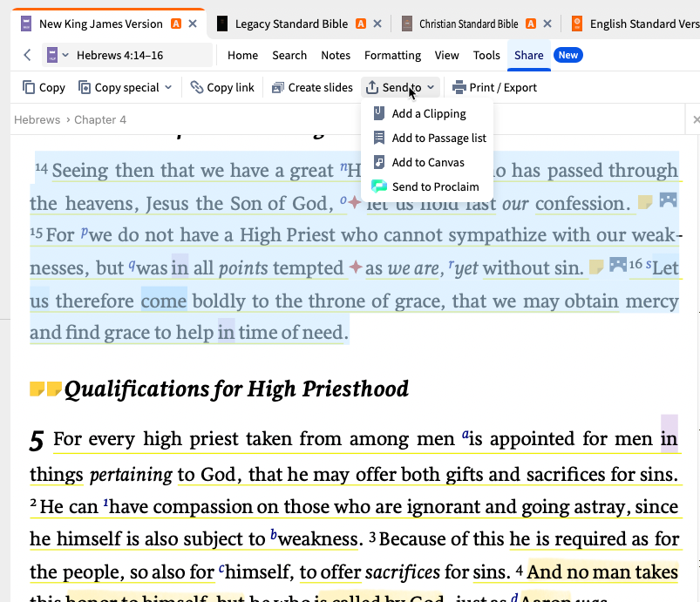Click Copy link in the Share toolbar
Image resolution: width=700 pixels, height=602 pixels.
tap(222, 87)
